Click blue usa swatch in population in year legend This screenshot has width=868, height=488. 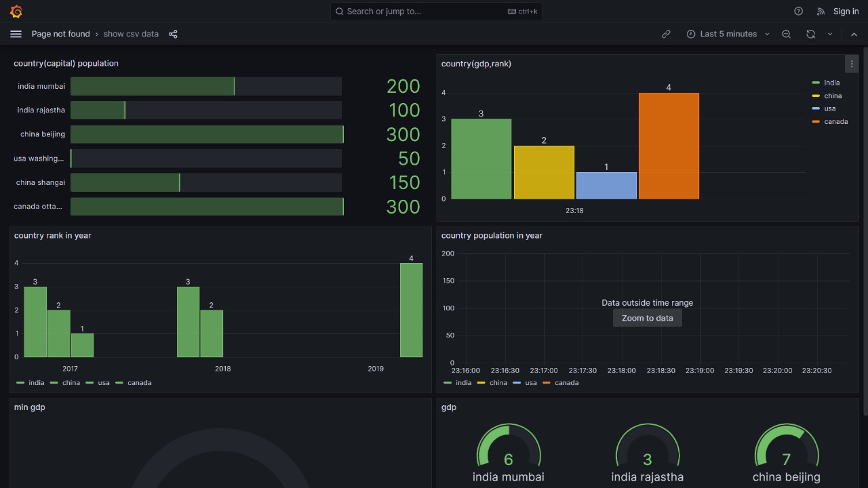[517, 383]
